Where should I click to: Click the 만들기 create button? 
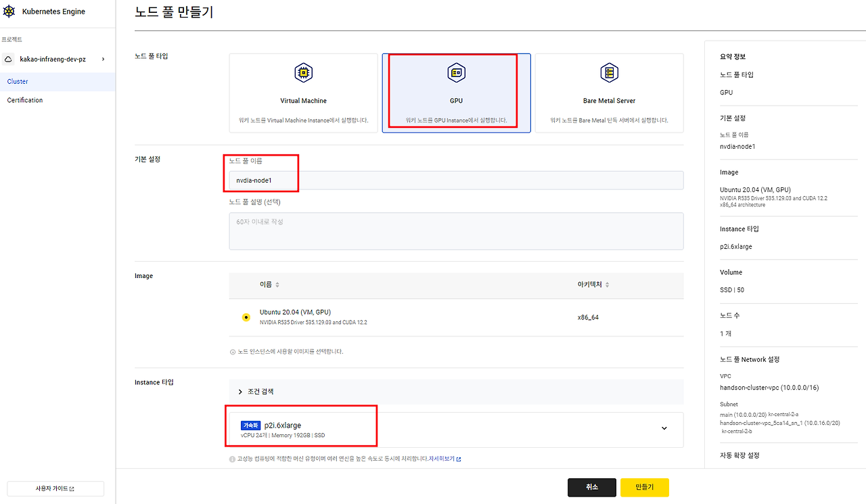point(645,487)
